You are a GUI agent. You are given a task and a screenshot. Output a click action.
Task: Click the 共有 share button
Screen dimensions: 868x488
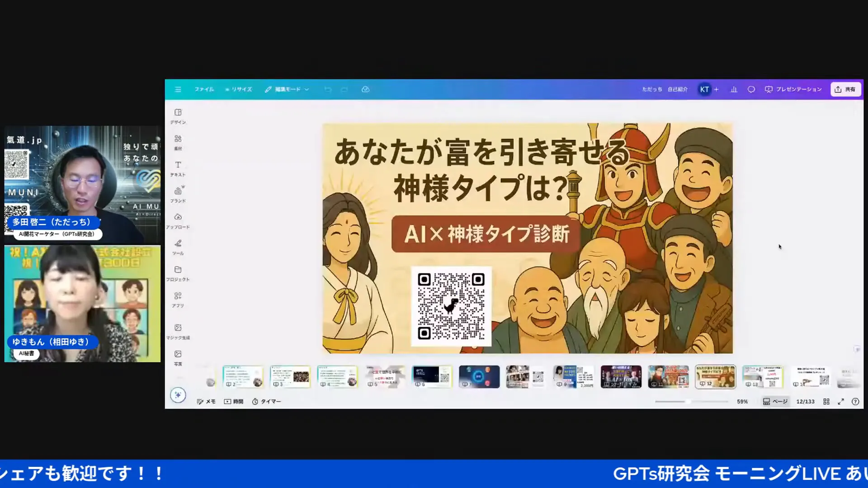[845, 89]
